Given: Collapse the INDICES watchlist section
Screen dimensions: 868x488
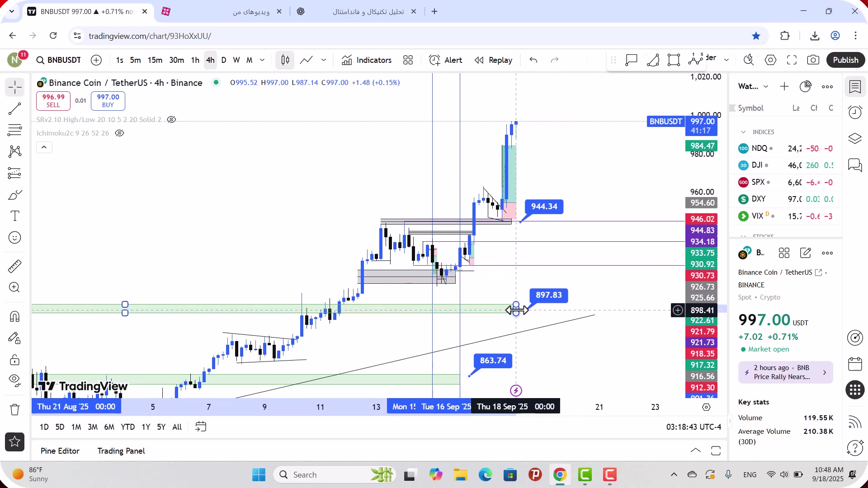Looking at the screenshot, I should coord(743,132).
